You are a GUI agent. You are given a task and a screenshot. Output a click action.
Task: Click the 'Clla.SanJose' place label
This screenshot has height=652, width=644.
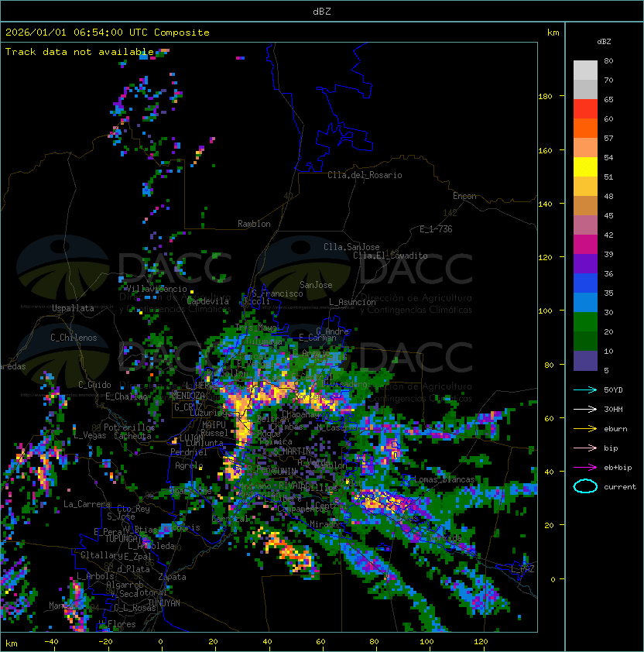coord(351,247)
